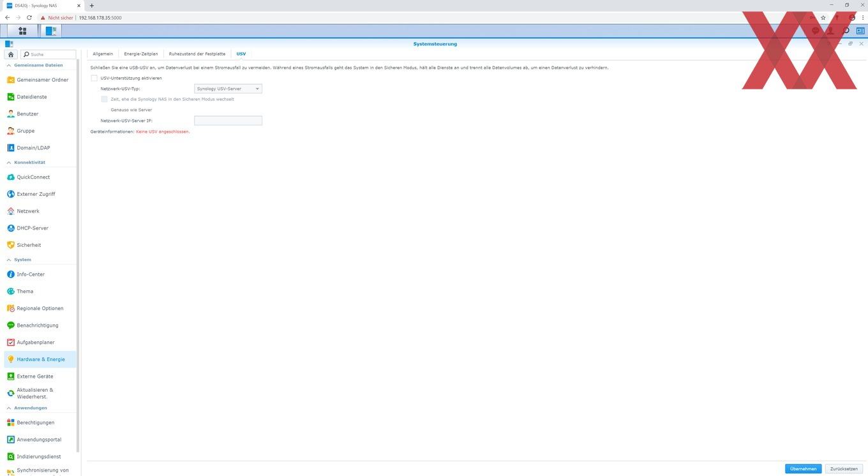Enable the USV-Unterstützung aktivieren checkbox
This screenshot has height=476, width=868.
[x=94, y=78]
